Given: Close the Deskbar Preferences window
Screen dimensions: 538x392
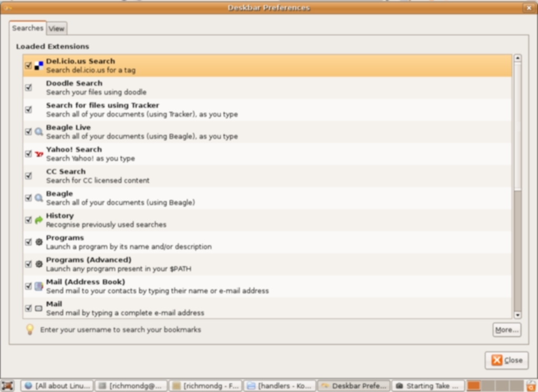Looking at the screenshot, I should (x=529, y=7).
